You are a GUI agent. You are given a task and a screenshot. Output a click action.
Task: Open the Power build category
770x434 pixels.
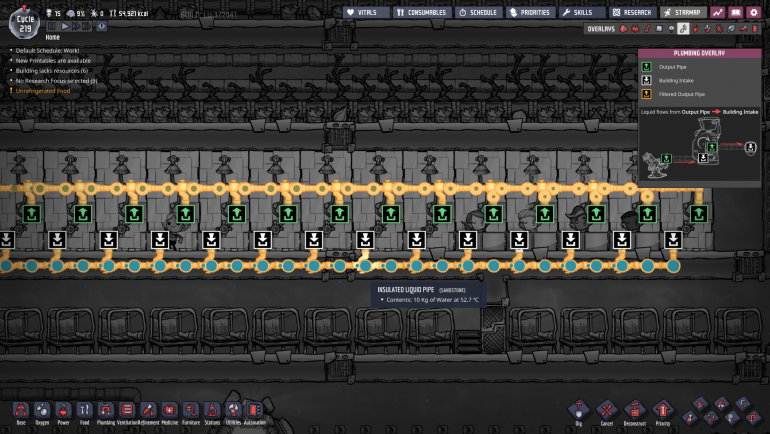(63, 410)
